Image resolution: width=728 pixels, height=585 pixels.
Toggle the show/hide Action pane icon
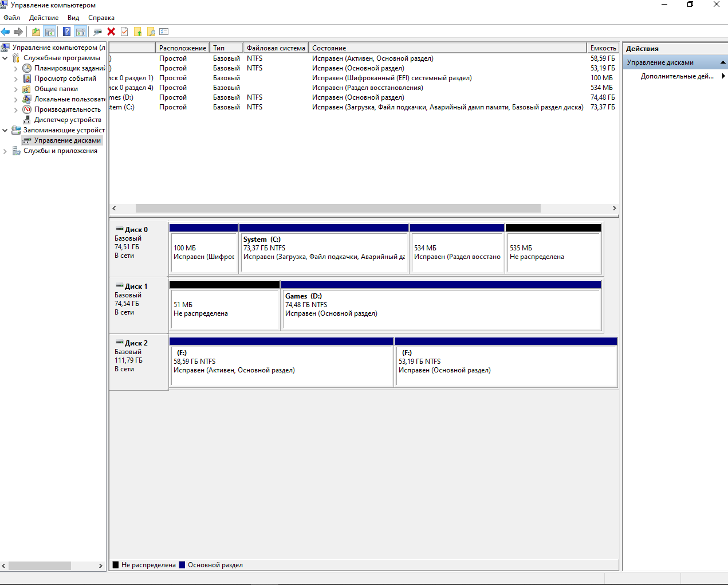(x=81, y=32)
